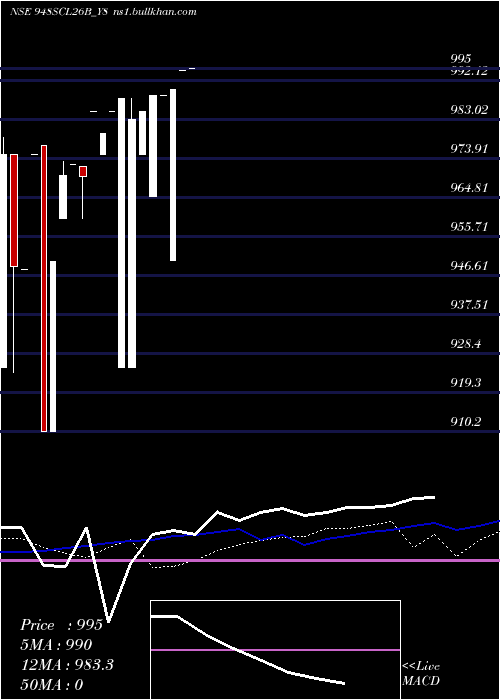Click the 983.02 price axis label
Viewport: 500px width, 700px height.
pyautogui.click(x=469, y=110)
